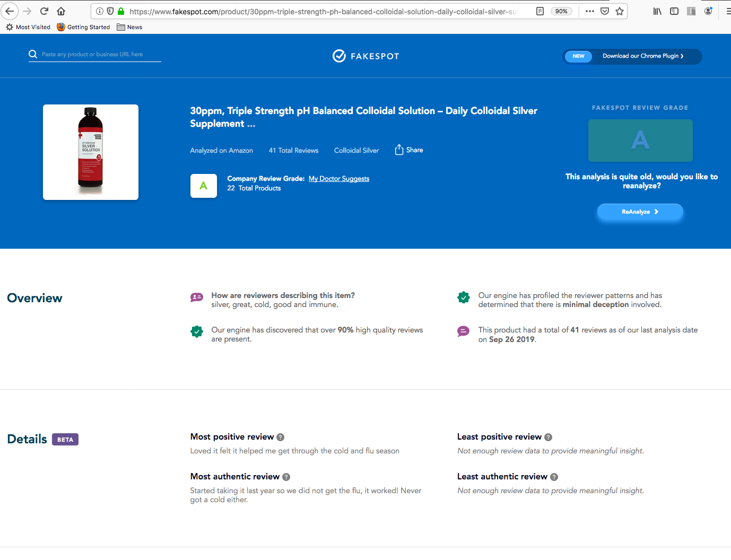Screen dimensions: 731x560
Task: Click help icon next to Most authentic review
Action: (286, 477)
